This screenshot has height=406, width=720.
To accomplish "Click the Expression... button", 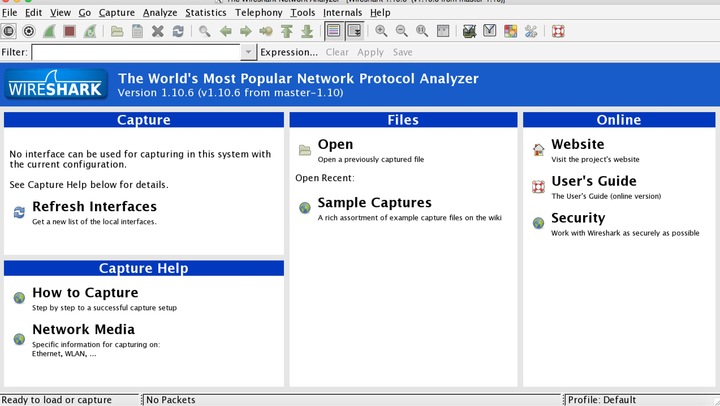I will 289,52.
